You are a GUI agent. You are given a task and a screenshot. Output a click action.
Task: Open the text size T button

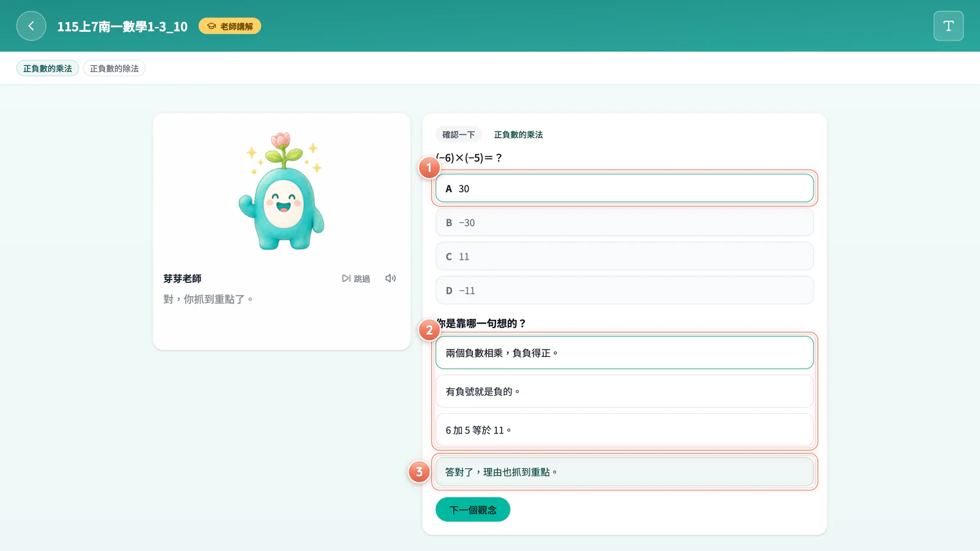click(x=948, y=26)
